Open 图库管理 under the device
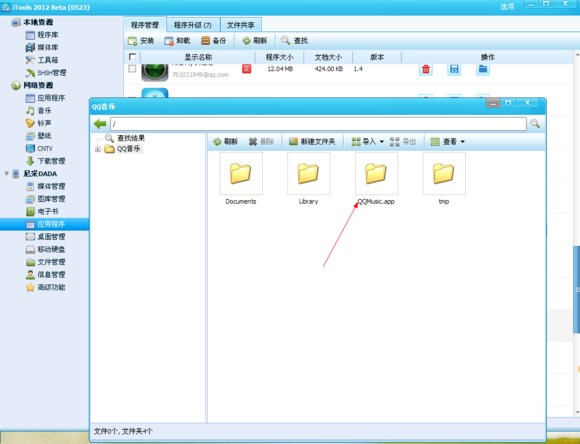Viewport: 580px width, 444px height. (45, 199)
